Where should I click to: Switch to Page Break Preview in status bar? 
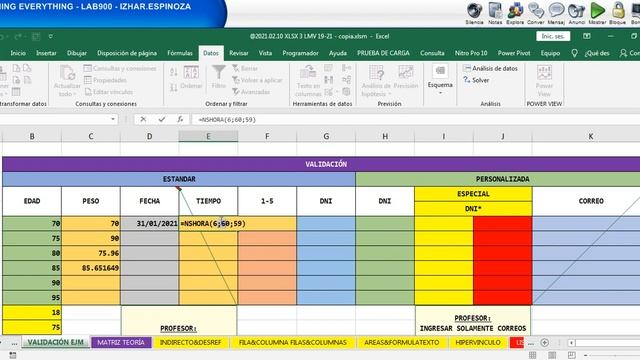pos(571,355)
